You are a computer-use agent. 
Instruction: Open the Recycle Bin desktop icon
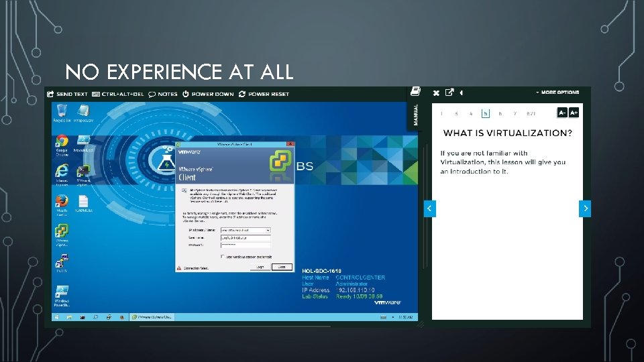62,113
